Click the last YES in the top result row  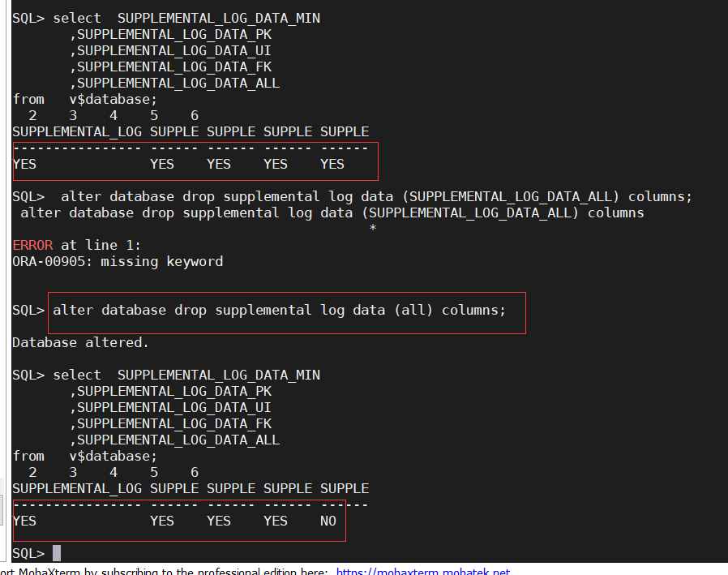click(332, 164)
